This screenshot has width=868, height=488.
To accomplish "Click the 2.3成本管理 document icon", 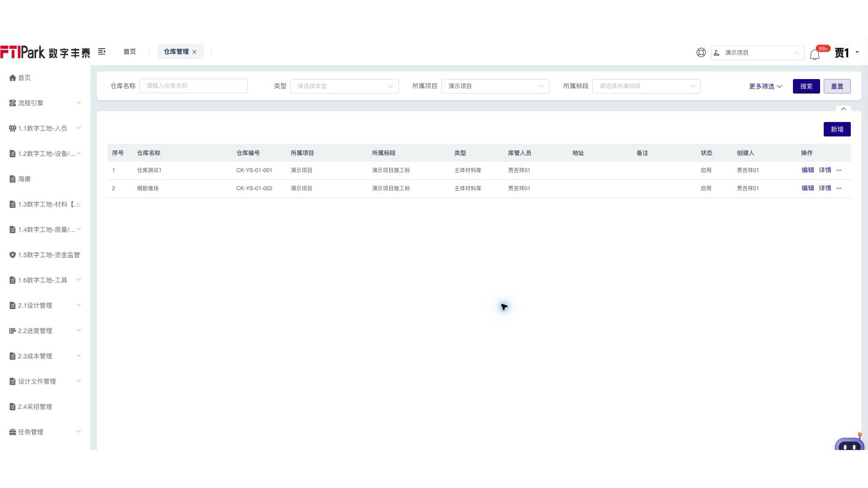I will (13, 356).
